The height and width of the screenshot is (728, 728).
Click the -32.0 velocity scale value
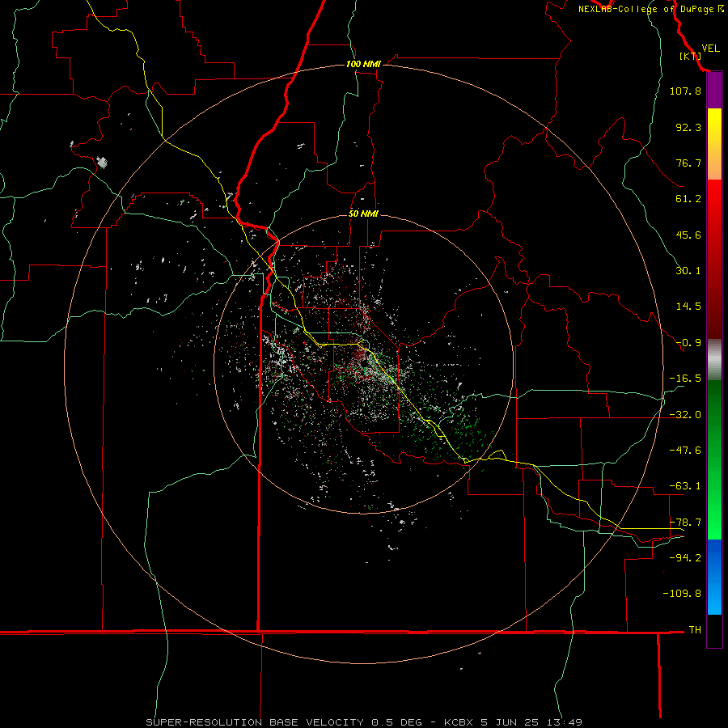685,415
